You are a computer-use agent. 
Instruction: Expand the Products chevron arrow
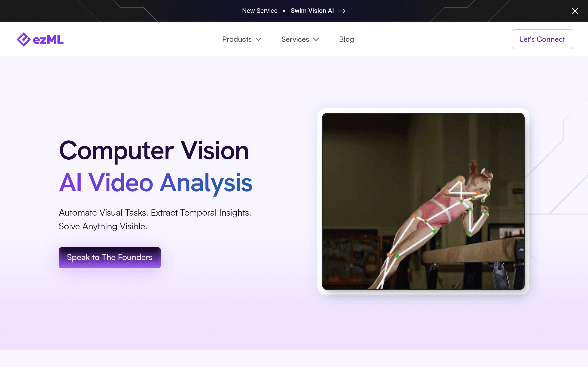[x=259, y=39]
